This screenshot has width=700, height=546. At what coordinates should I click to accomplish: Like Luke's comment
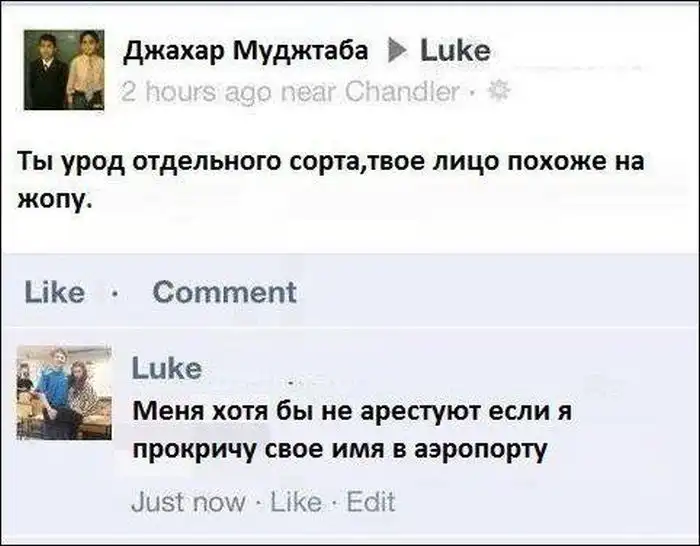click(296, 502)
